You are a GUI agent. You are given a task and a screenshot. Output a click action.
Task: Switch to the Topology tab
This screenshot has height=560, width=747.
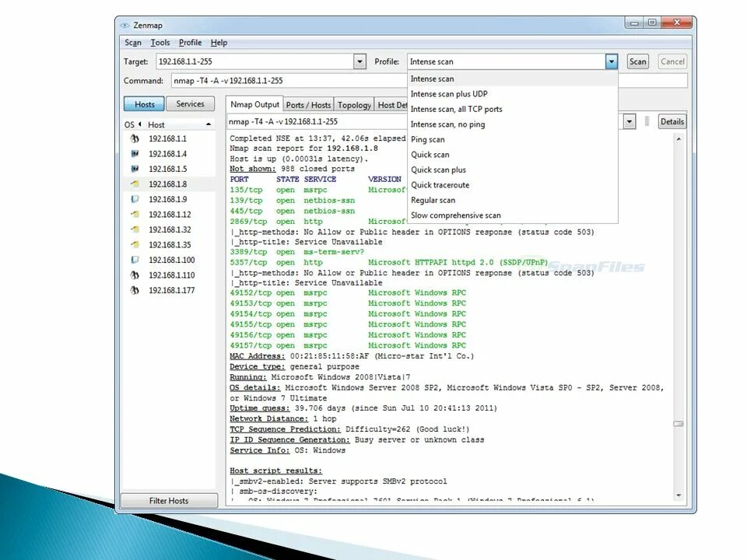[354, 105]
